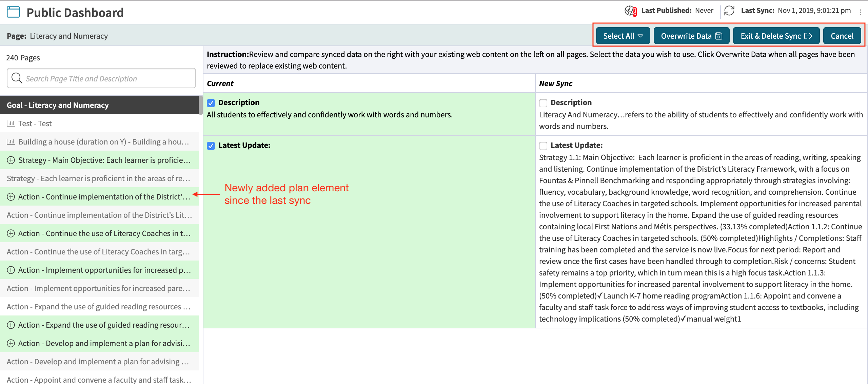Select the highlighted Strategy - Main Objective page
Viewport: 868px width, 384px height.
(x=99, y=160)
